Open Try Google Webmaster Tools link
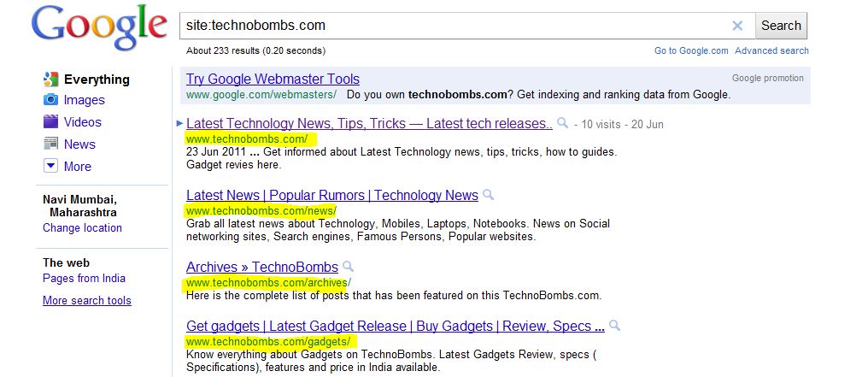This screenshot has width=868, height=377. coord(273,80)
